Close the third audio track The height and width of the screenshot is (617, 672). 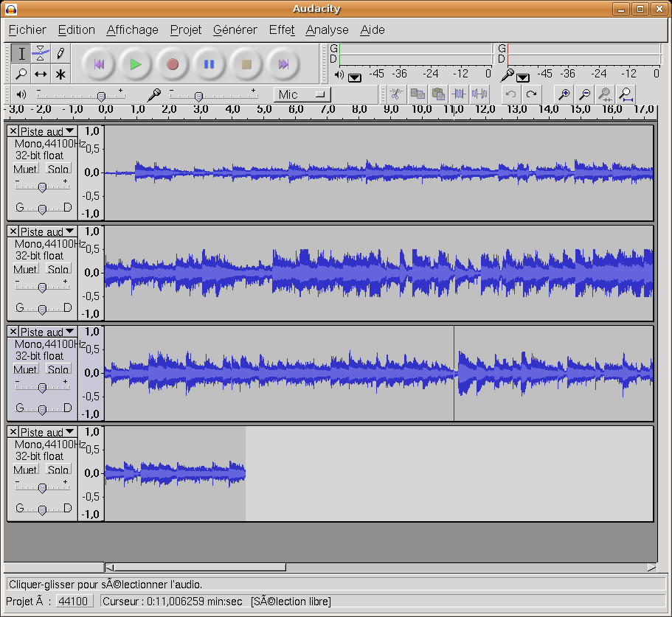pos(13,332)
